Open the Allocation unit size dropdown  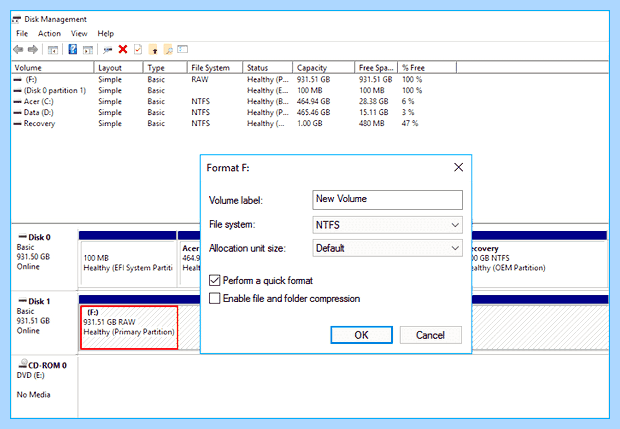tap(388, 248)
